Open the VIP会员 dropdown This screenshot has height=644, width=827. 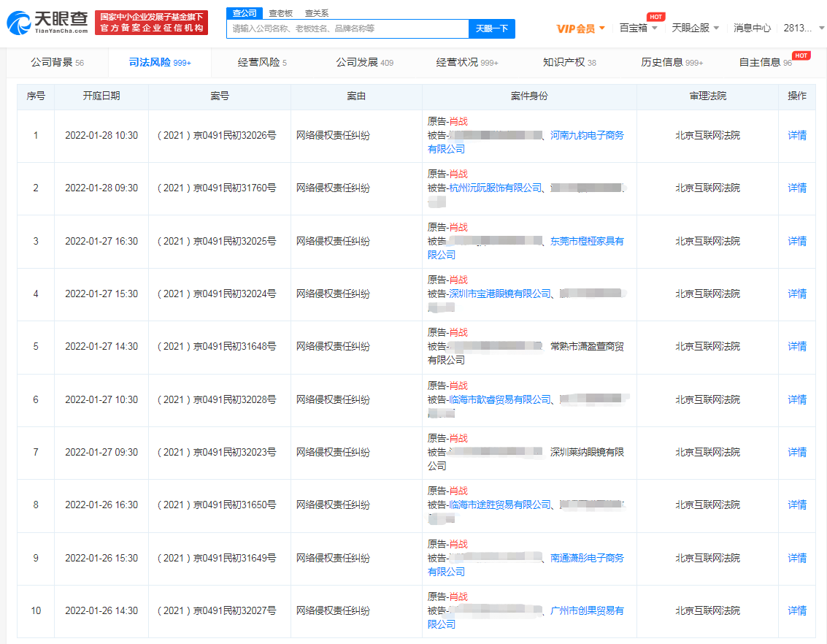580,28
